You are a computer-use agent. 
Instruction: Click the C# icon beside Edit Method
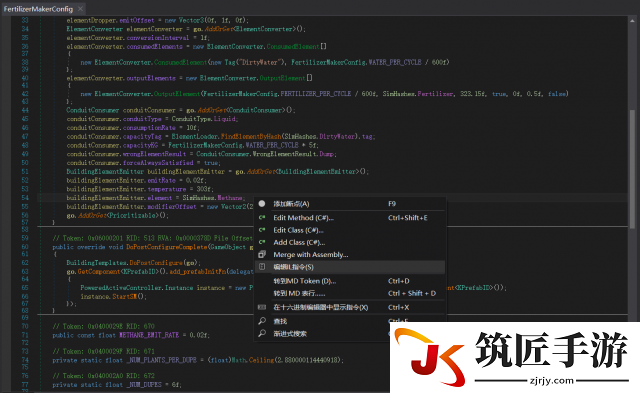click(x=262, y=218)
